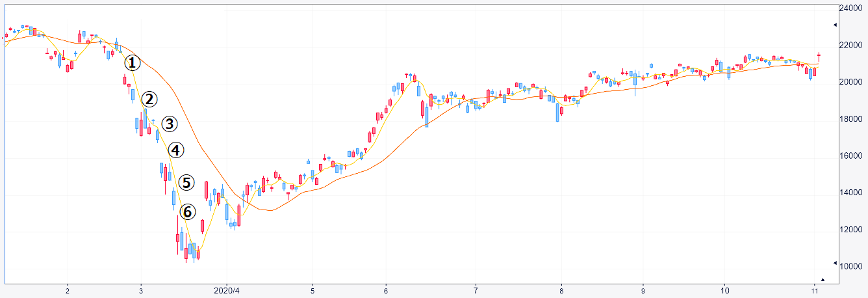
Task: Click the month 8 label on date axis
Action: tap(561, 290)
